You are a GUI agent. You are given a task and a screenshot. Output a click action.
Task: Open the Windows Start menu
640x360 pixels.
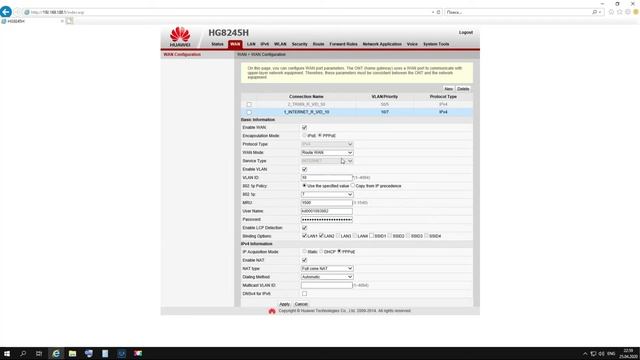pos(7,353)
